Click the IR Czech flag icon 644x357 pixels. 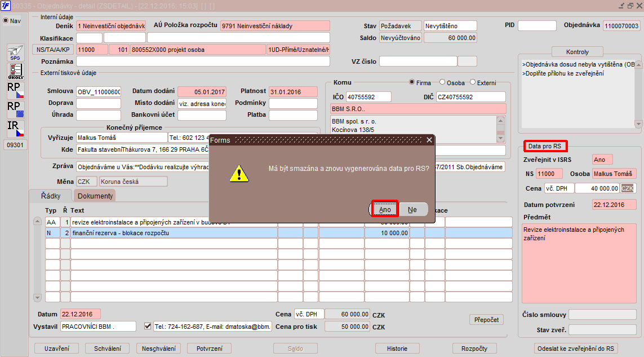tap(16, 129)
